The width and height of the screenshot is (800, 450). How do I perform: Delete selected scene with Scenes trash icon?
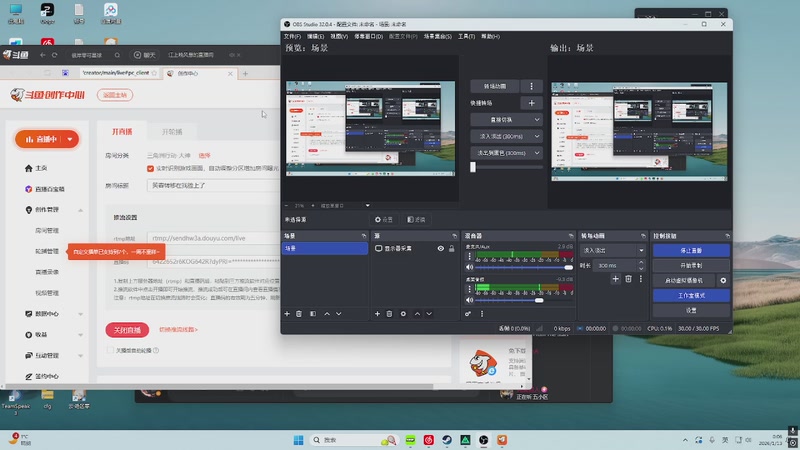click(x=299, y=314)
